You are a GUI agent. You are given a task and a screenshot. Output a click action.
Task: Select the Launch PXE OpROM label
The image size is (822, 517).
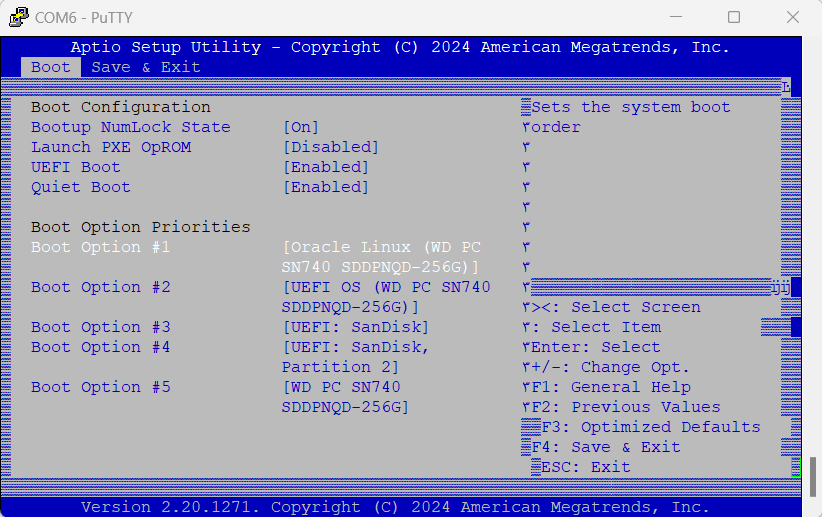(x=111, y=147)
